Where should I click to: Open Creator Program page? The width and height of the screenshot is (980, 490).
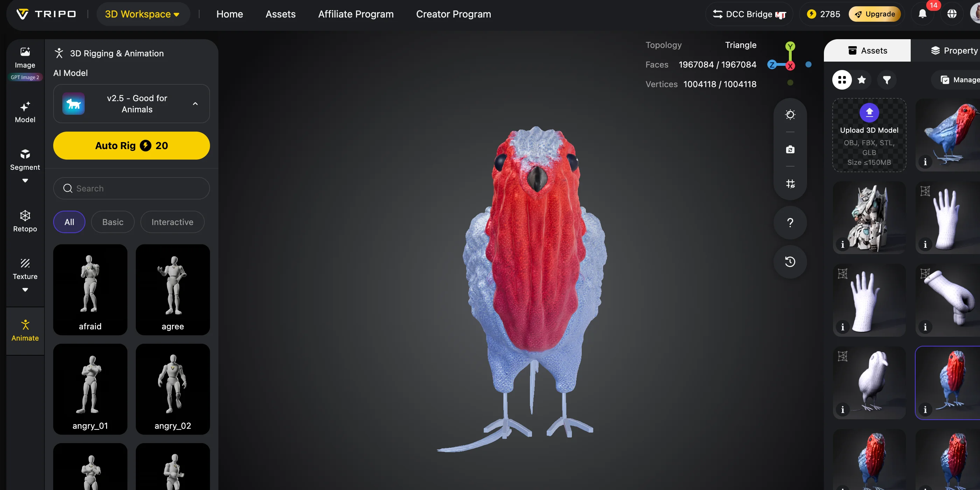click(454, 14)
